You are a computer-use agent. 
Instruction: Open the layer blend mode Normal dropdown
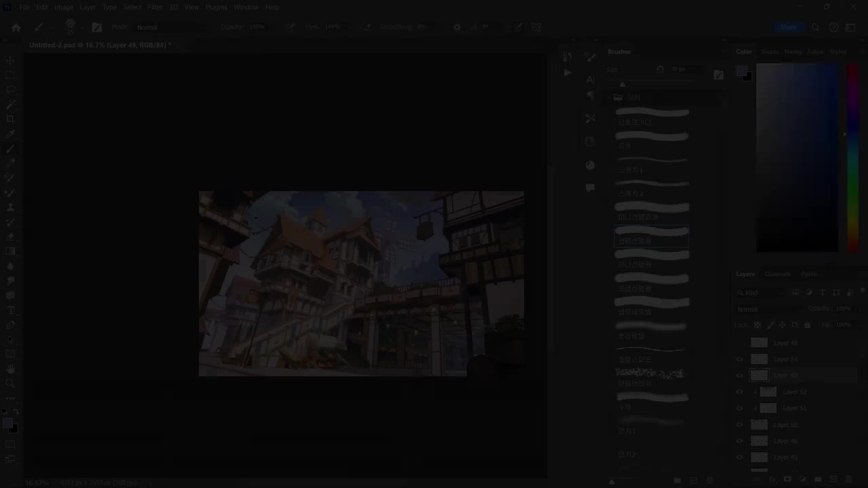[769, 309]
